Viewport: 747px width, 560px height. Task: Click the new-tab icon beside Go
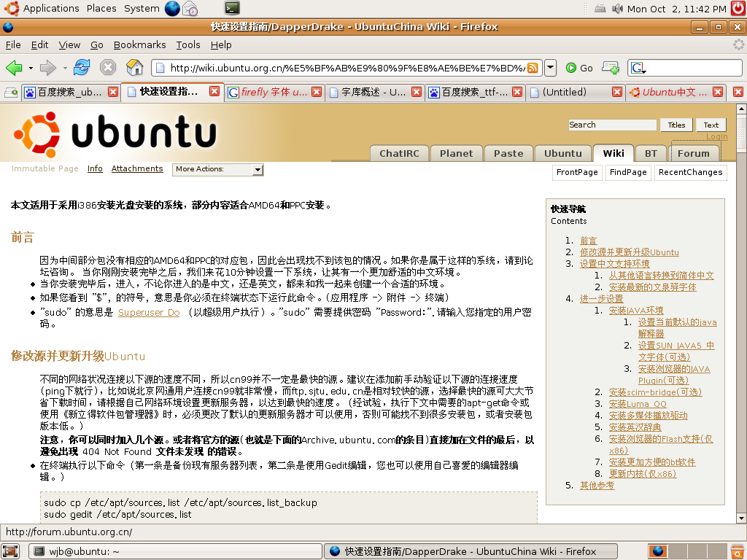tap(611, 68)
